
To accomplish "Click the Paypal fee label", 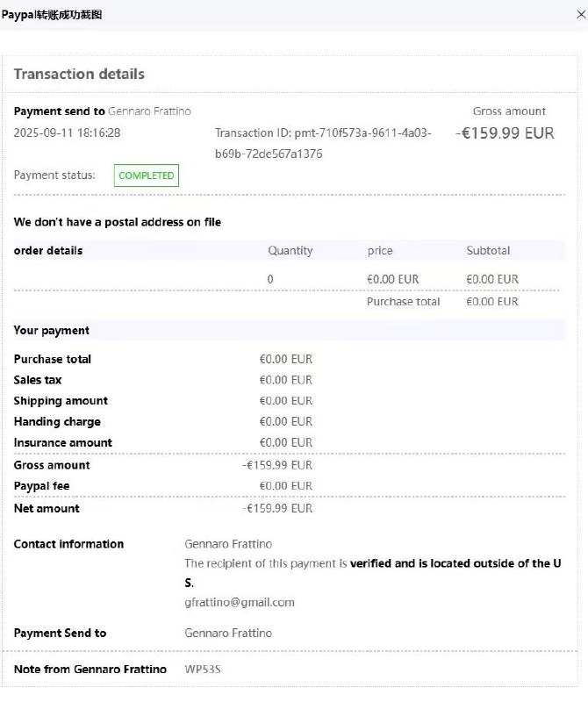I will pos(41,486).
